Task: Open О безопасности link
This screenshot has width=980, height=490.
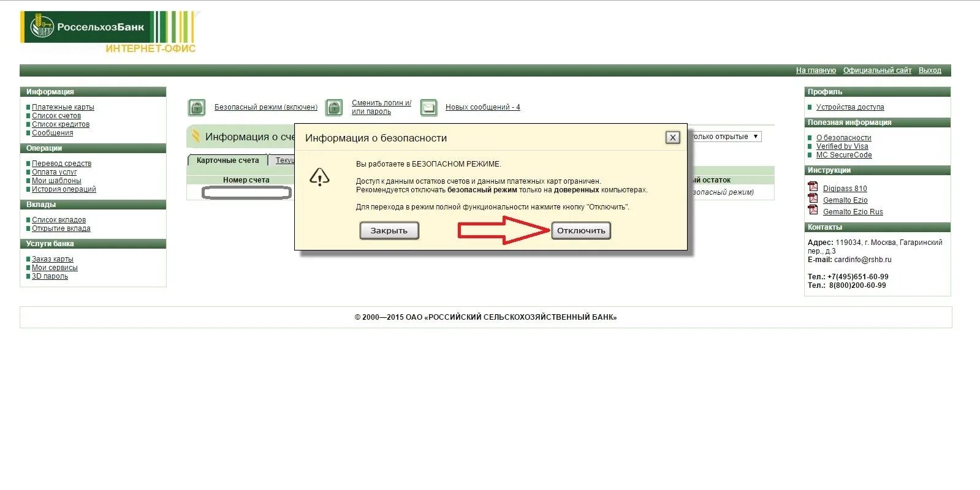Action: [843, 138]
